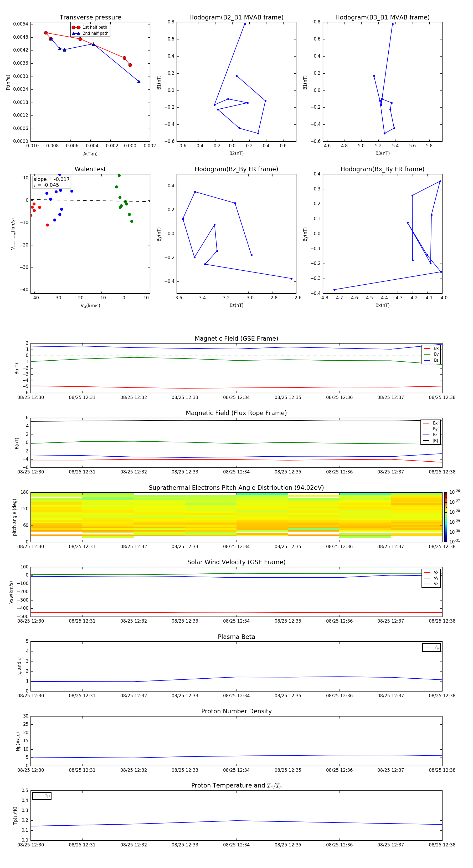Viewport: 473px width, 868px height.
Task: Select 'Hodogram(B3_B1 MVAB frame)' title
Action: point(382,18)
